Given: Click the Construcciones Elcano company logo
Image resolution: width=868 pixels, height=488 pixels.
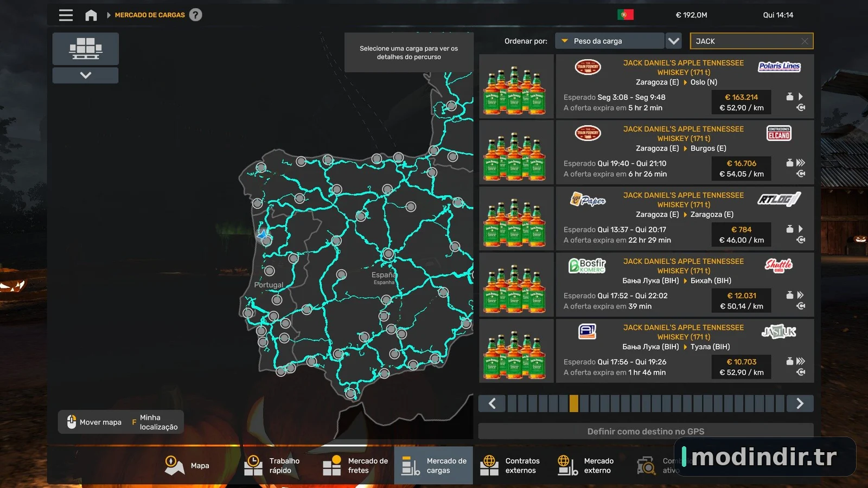Looking at the screenshot, I should 779,133.
